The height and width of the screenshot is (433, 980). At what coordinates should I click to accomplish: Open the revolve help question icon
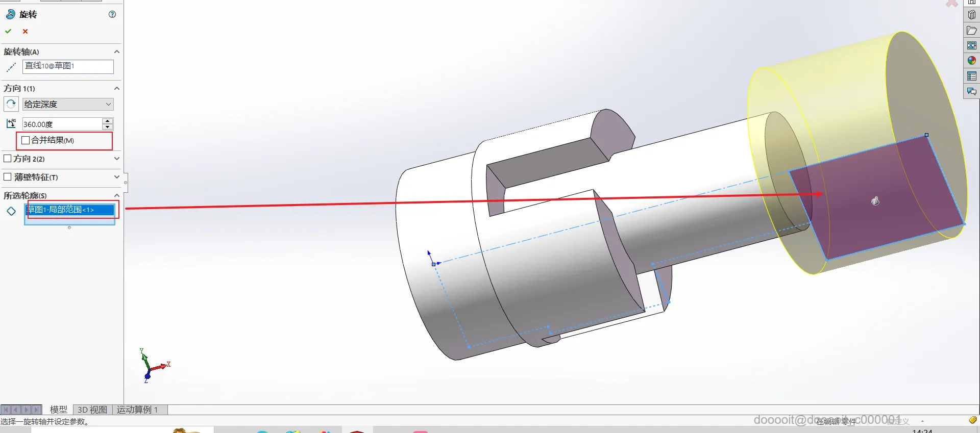point(112,14)
